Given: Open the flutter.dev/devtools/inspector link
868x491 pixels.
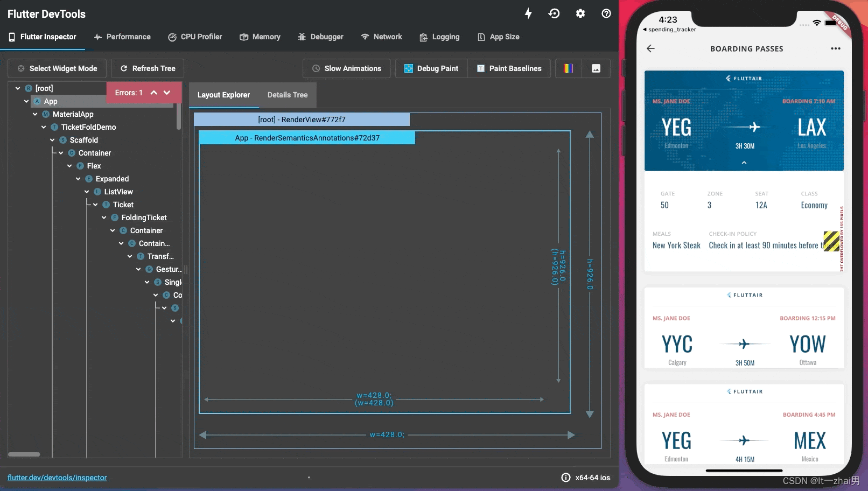Looking at the screenshot, I should (56, 477).
